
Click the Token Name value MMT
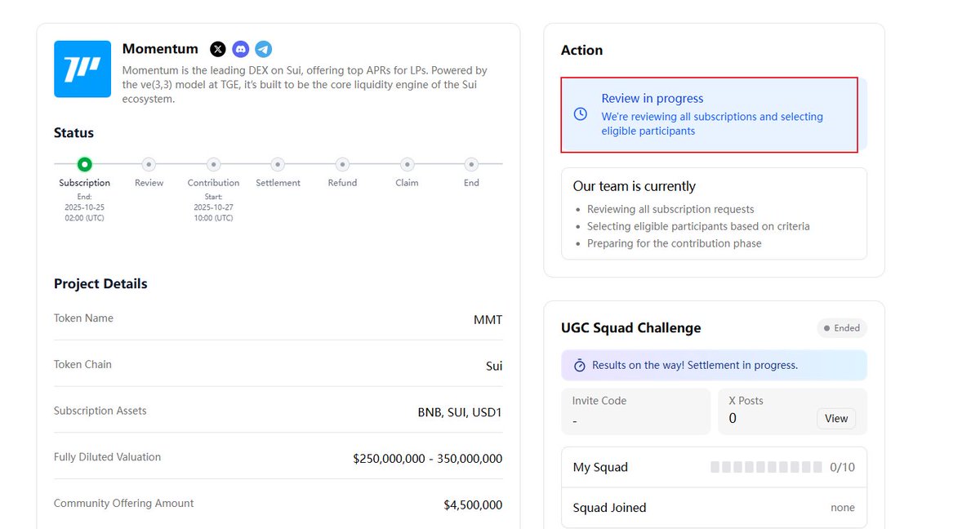point(488,319)
